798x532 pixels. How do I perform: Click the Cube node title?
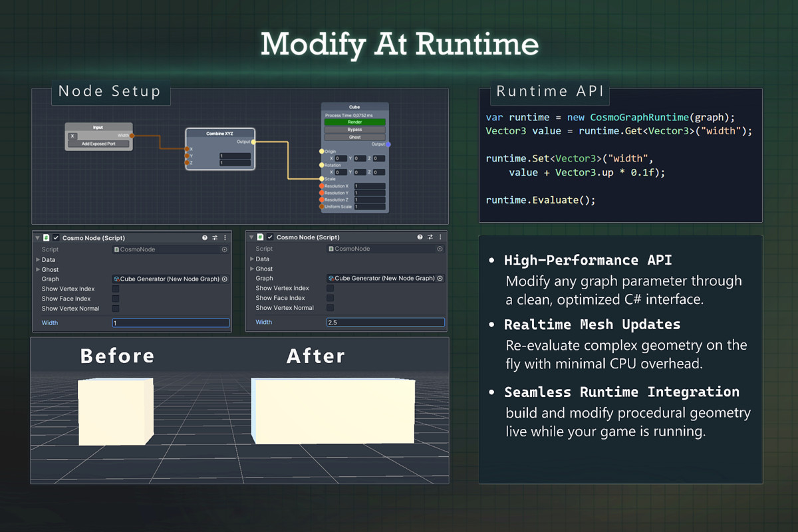pyautogui.click(x=354, y=107)
